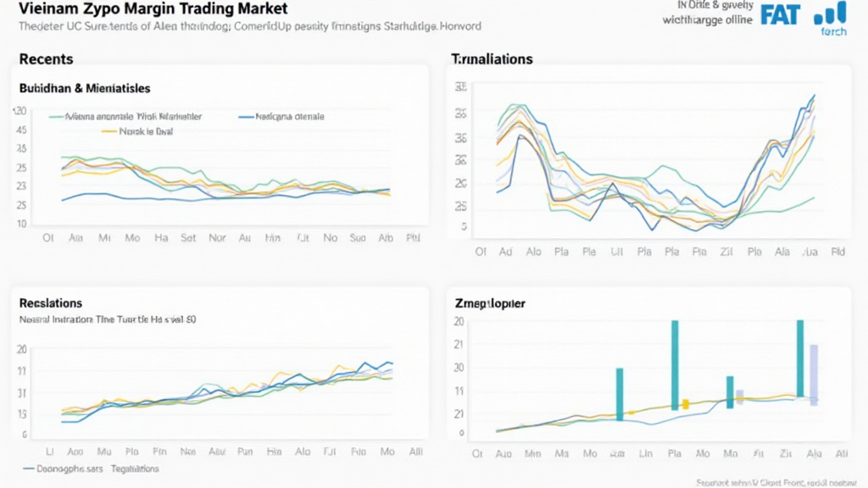
Task: Click the small yellow marker in Zmeplopner chart
Action: click(x=685, y=404)
